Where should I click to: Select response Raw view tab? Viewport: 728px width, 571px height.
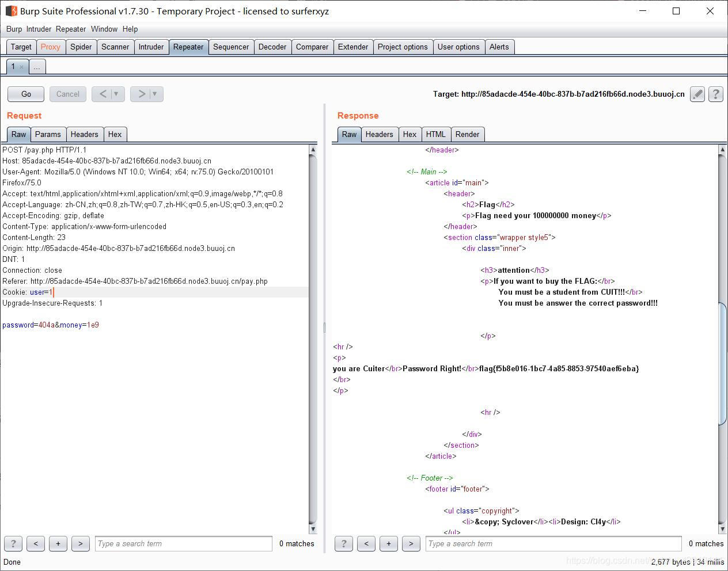(x=350, y=134)
